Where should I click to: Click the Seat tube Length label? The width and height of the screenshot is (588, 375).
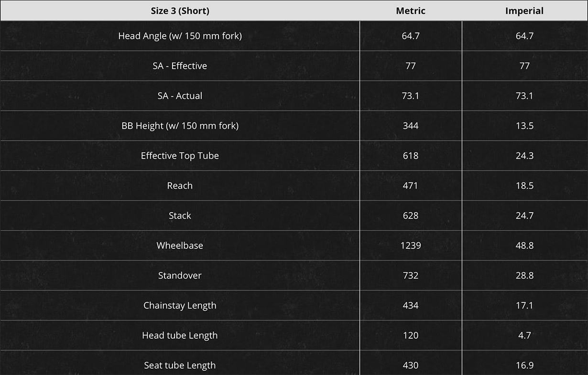point(180,365)
